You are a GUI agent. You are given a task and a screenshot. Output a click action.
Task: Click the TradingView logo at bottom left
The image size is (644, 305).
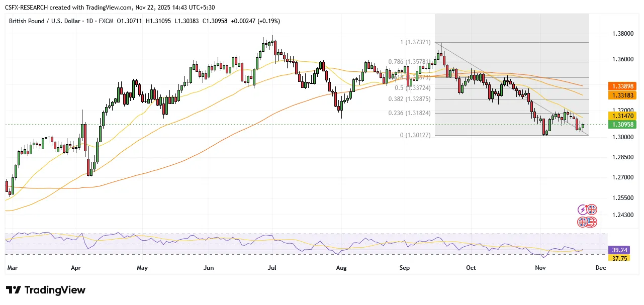point(46,290)
